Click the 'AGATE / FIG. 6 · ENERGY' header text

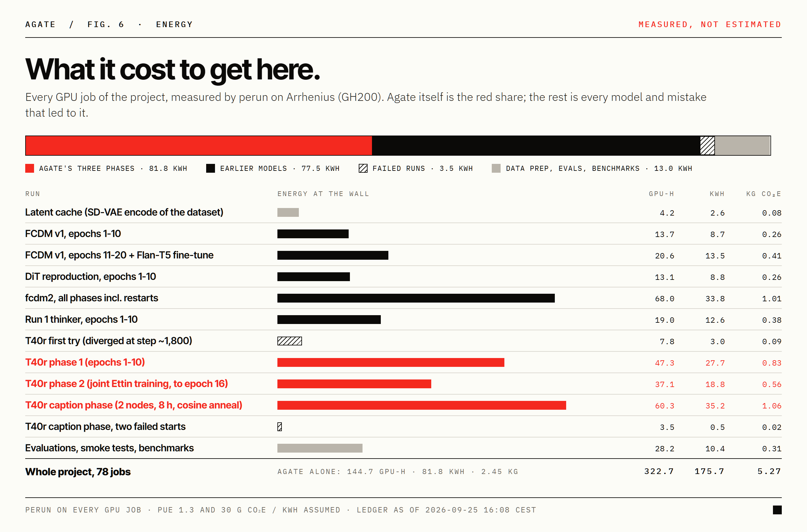tap(109, 25)
